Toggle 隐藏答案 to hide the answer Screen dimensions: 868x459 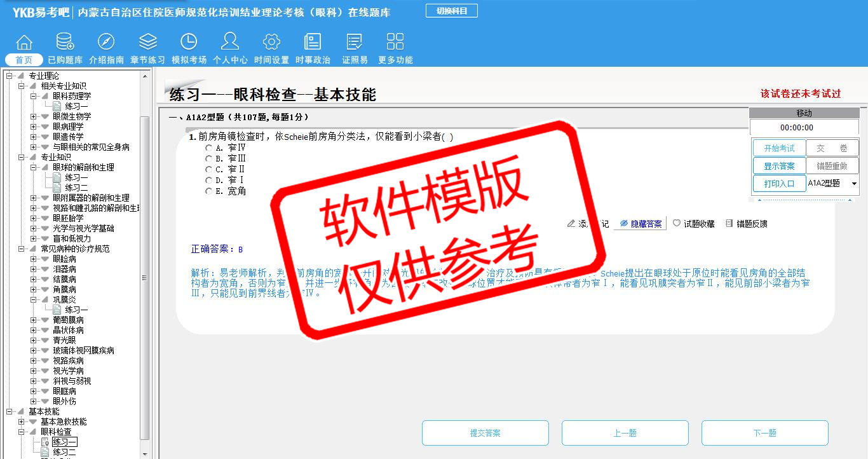tap(640, 224)
